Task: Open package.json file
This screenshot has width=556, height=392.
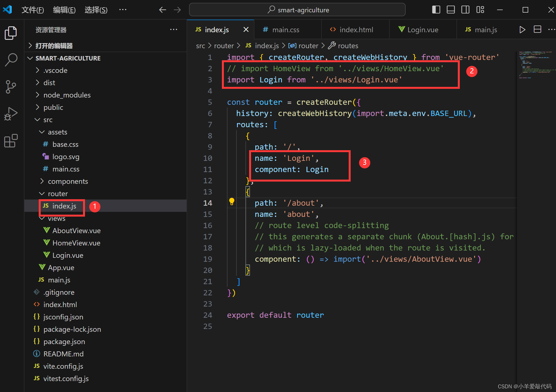Action: [x=105, y=342]
